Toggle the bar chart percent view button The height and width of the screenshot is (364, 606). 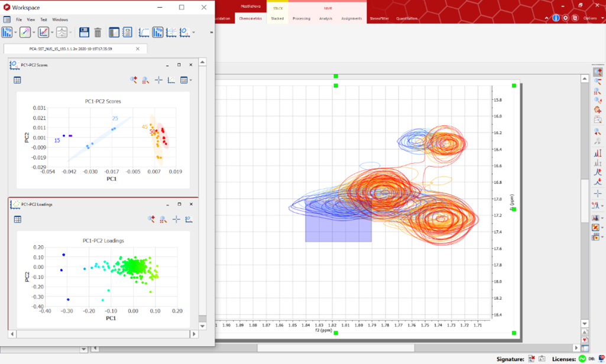pos(158,32)
